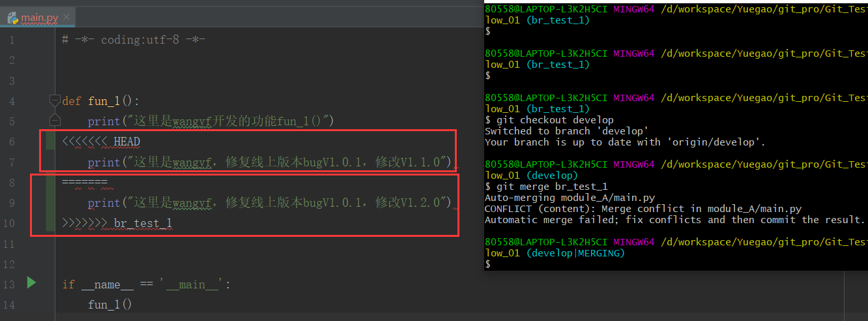Click the "if __name__ == '__main__':" line

pyautogui.click(x=147, y=284)
